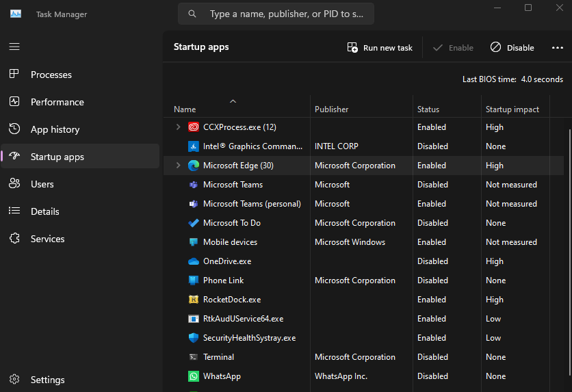Image resolution: width=572 pixels, height=392 pixels.
Task: Open the more options ellipsis menu
Action: point(558,47)
